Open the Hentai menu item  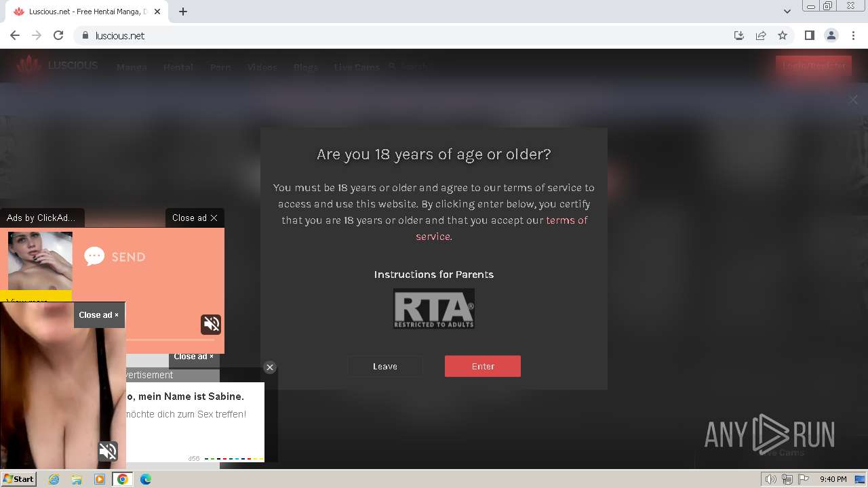[178, 67]
